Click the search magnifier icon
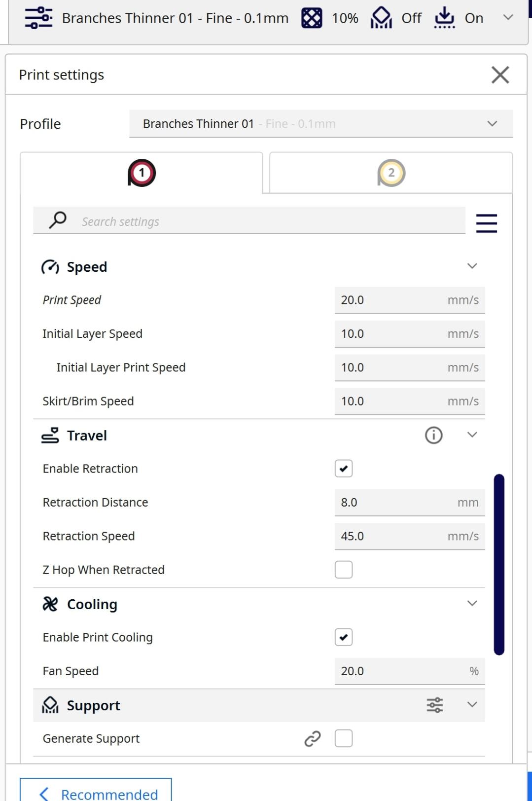 [x=58, y=220]
